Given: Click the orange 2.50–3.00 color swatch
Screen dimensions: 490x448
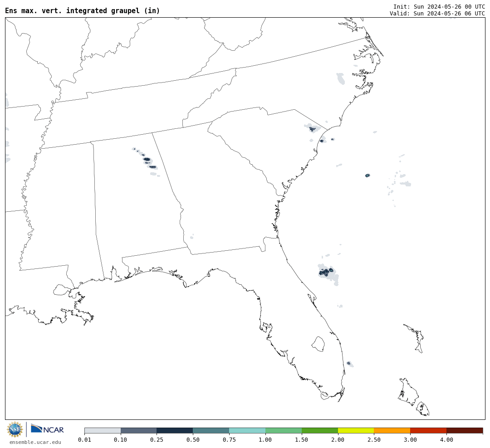Looking at the screenshot, I should 392,430.
